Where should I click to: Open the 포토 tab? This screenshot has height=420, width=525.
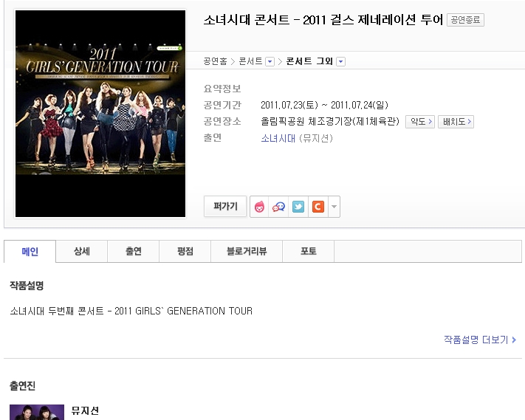(309, 251)
